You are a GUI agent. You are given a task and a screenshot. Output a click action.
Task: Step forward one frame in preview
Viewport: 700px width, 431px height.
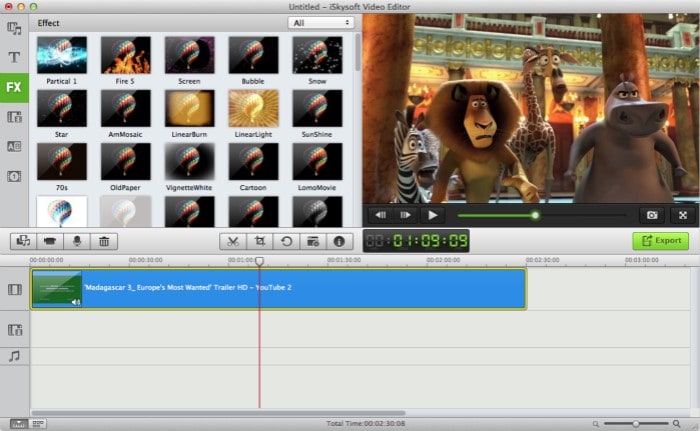(x=405, y=215)
